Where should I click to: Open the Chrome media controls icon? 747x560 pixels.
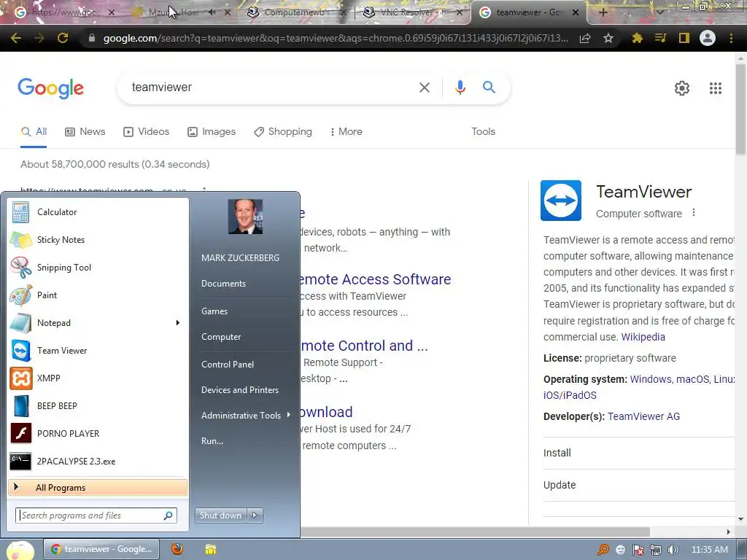coord(660,38)
